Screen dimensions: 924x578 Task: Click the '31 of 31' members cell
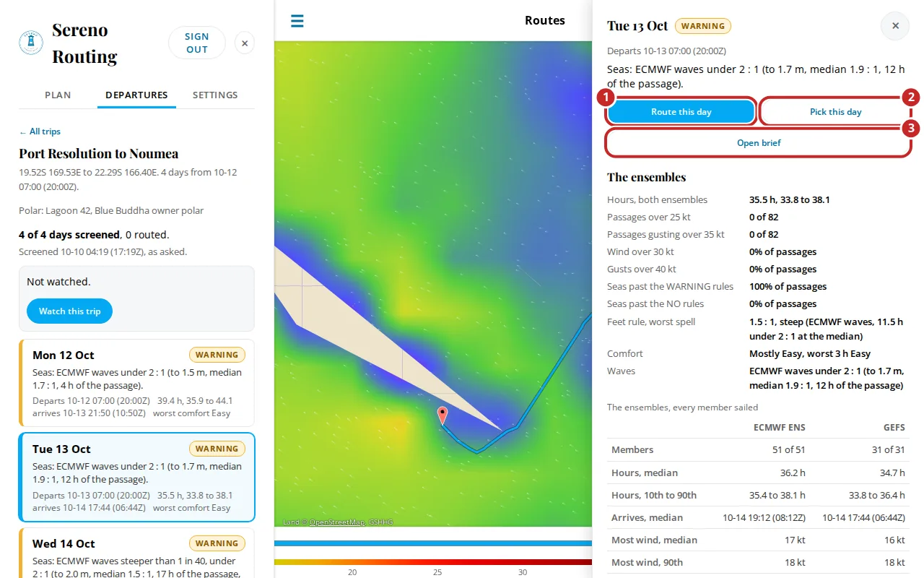(x=889, y=449)
